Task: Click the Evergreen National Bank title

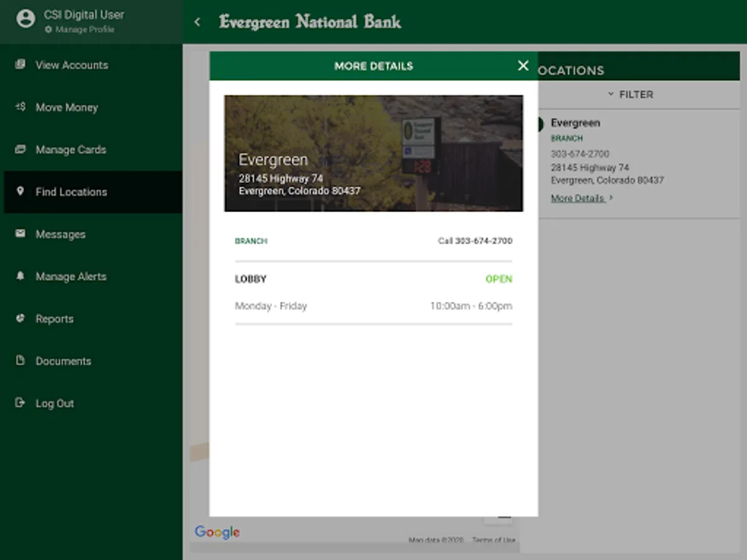Action: [x=310, y=22]
